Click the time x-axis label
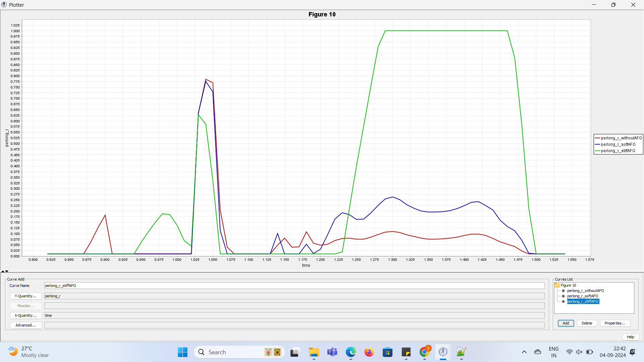644x362 pixels. point(306,265)
